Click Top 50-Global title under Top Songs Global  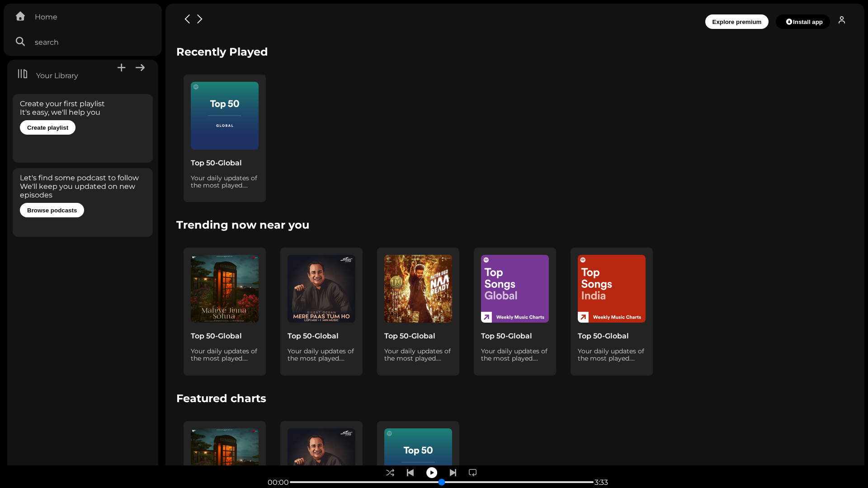point(506,336)
